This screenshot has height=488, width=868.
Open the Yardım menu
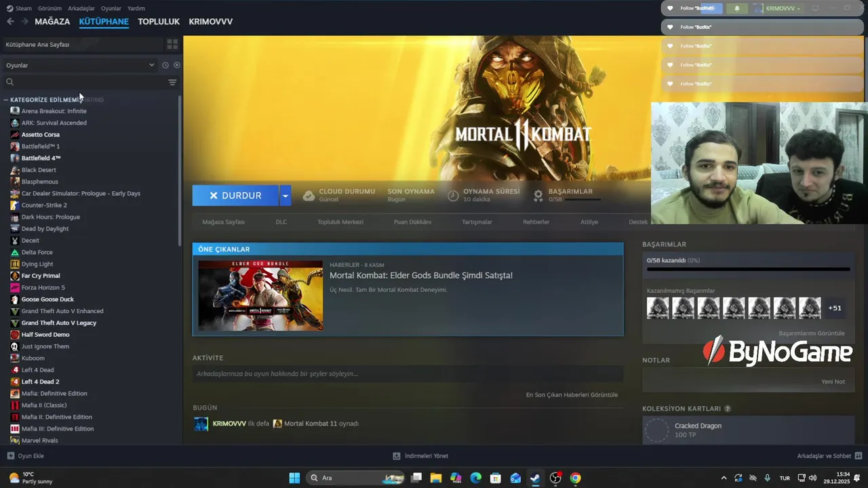(x=136, y=8)
